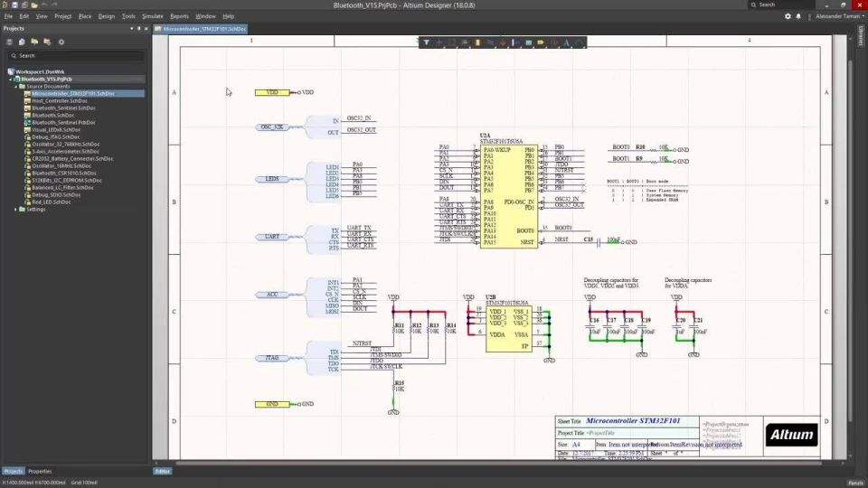Select Bluetooth_Sentinel.SchDoc in the tree

[x=63, y=108]
